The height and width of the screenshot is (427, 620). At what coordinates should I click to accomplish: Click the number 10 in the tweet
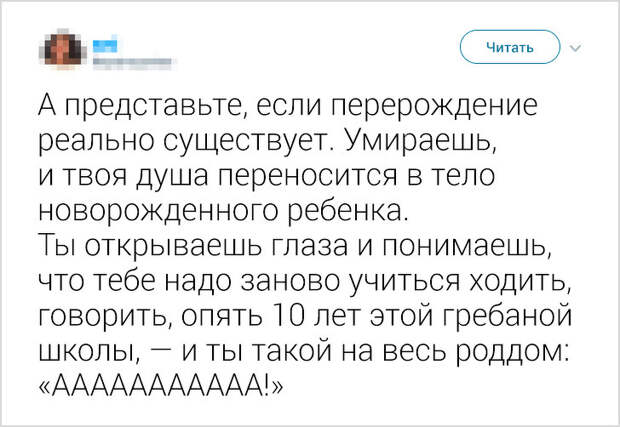tap(289, 315)
